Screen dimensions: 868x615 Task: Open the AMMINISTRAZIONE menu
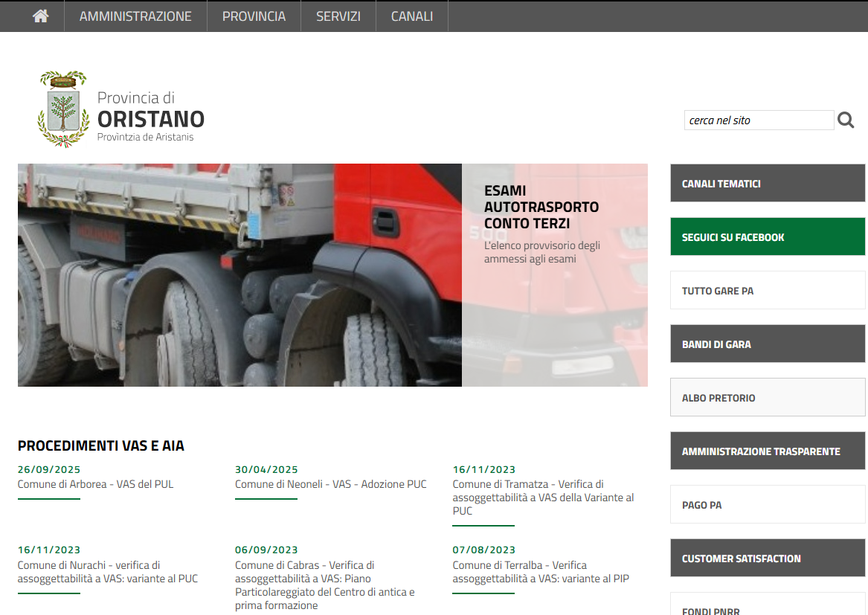[x=135, y=16]
